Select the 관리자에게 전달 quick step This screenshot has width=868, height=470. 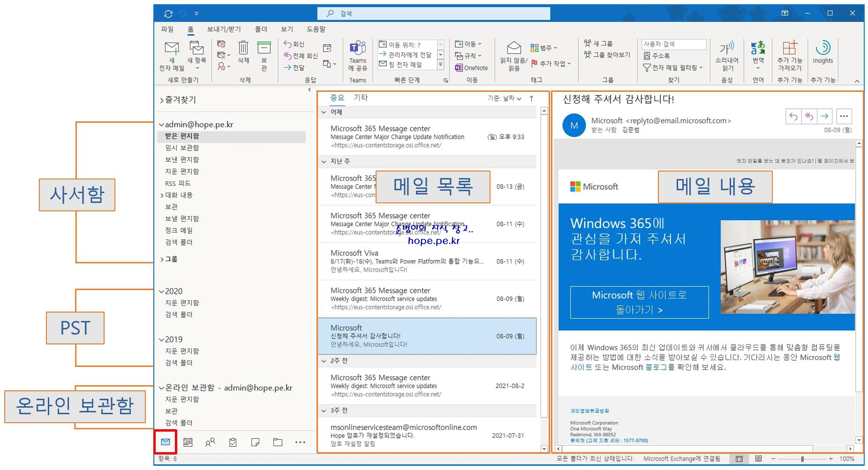click(406, 55)
